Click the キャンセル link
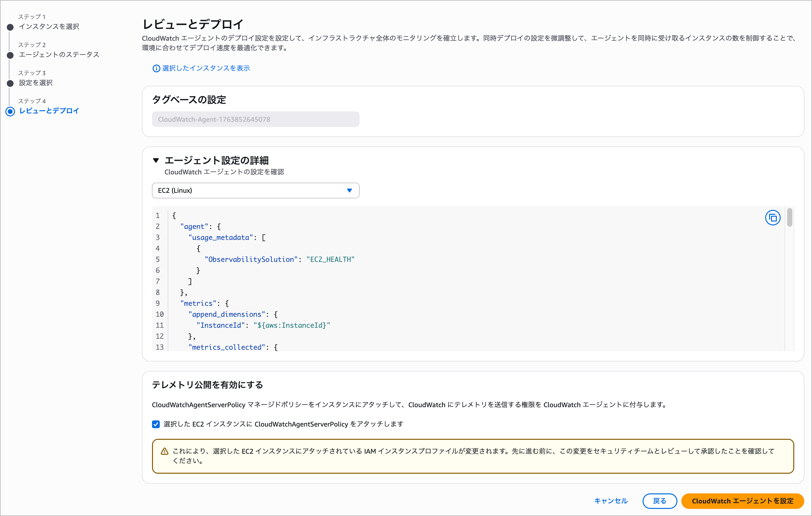 [611, 501]
